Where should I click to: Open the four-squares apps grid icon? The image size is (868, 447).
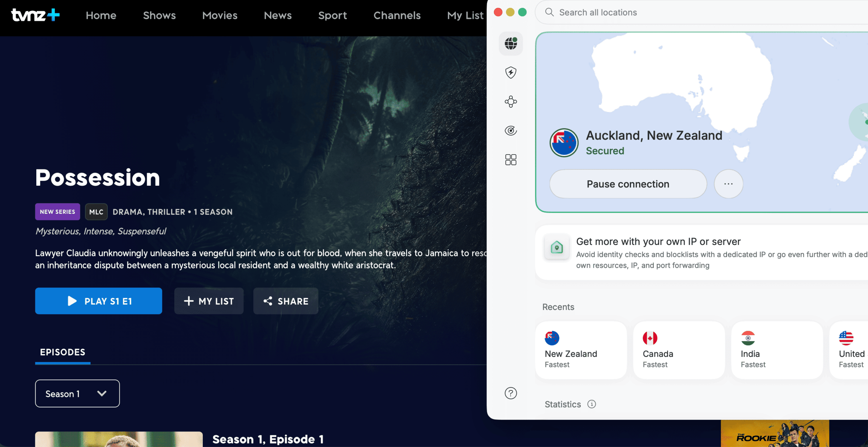(x=511, y=160)
